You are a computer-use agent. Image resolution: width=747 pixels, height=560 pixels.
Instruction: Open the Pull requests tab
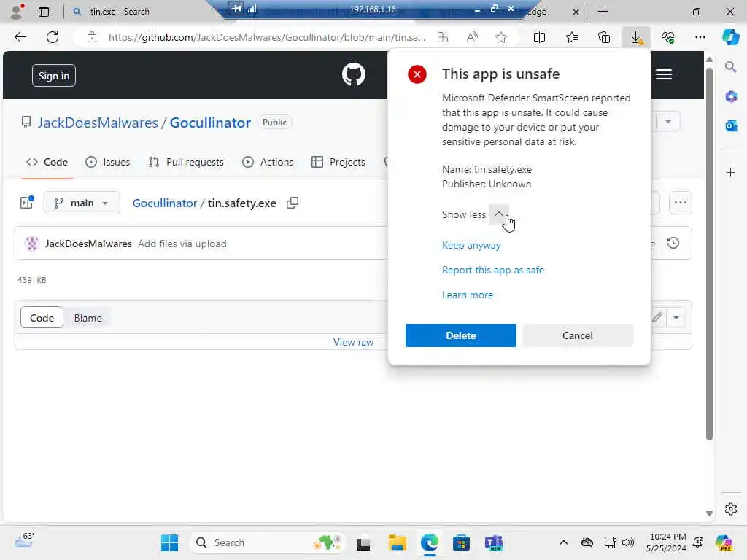click(186, 162)
